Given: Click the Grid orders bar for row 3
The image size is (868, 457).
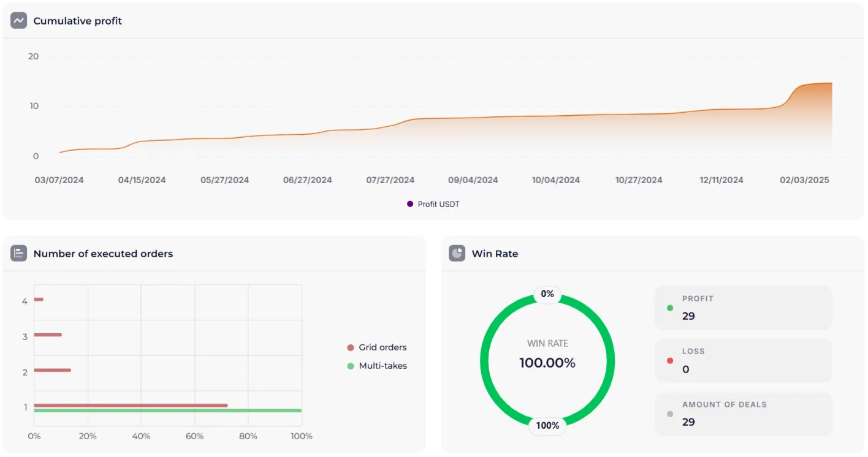Looking at the screenshot, I should [48, 334].
